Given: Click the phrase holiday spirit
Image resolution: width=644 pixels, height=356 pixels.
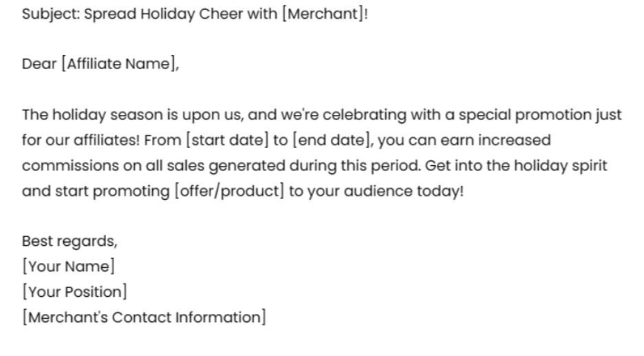Looking at the screenshot, I should 561,166.
